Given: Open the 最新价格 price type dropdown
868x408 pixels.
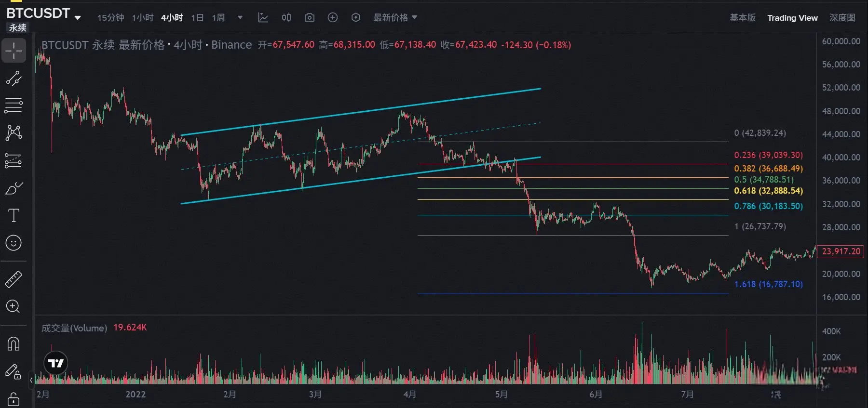Looking at the screenshot, I should coord(395,18).
